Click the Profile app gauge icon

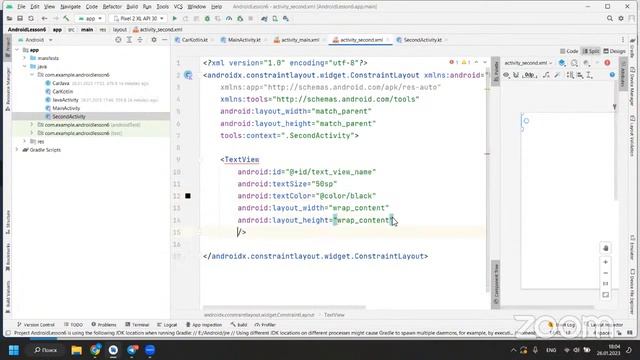229,18
